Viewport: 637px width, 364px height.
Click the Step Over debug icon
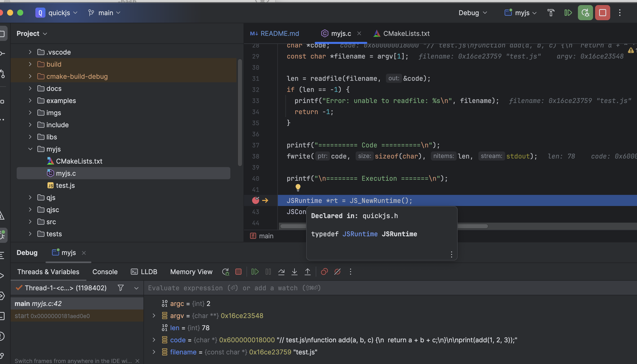281,272
